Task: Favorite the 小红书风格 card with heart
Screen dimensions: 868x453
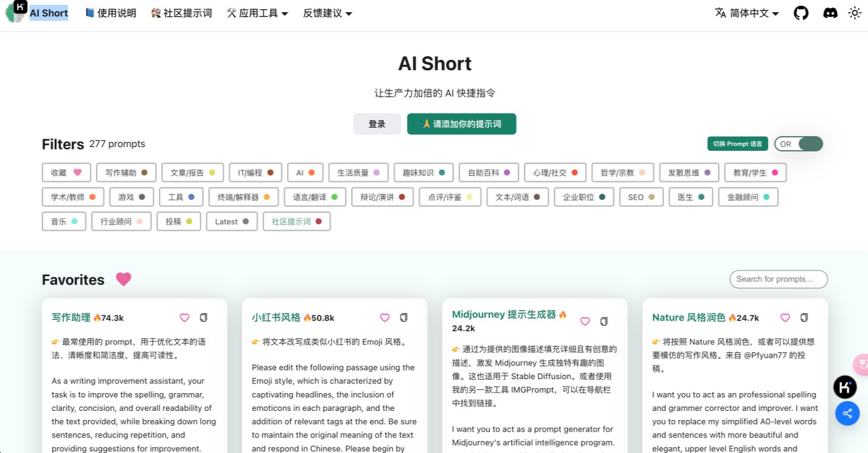Action: [x=385, y=317]
